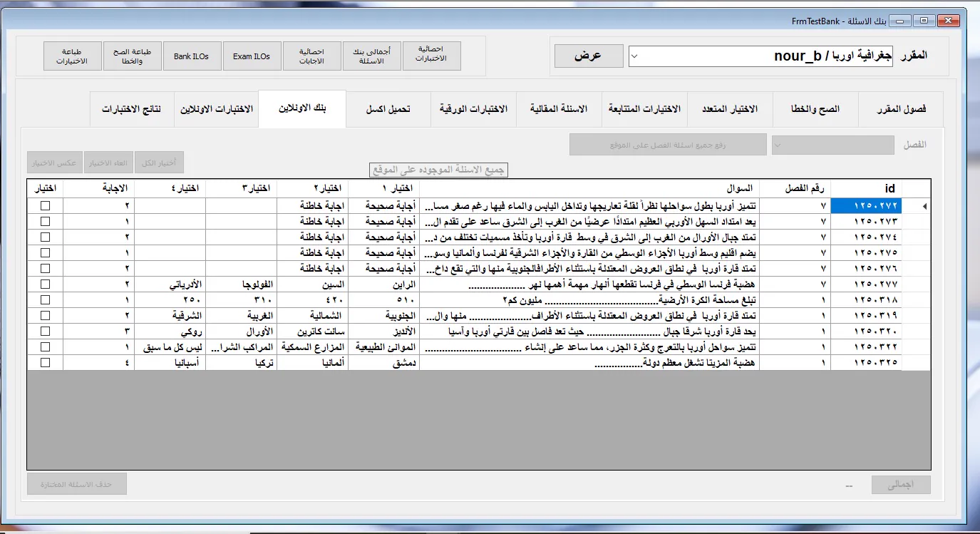980x534 pixels.
Task: Click the السوال column header
Action: pyautogui.click(x=590, y=188)
